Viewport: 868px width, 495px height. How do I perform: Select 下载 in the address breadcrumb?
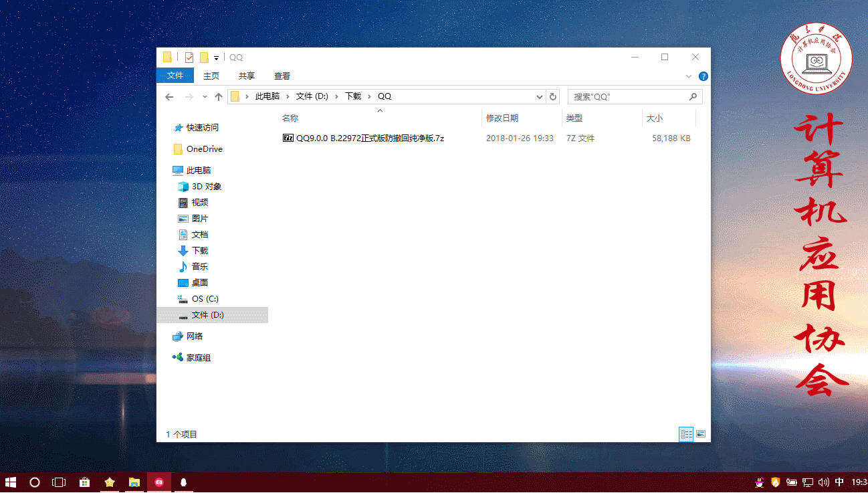point(353,96)
